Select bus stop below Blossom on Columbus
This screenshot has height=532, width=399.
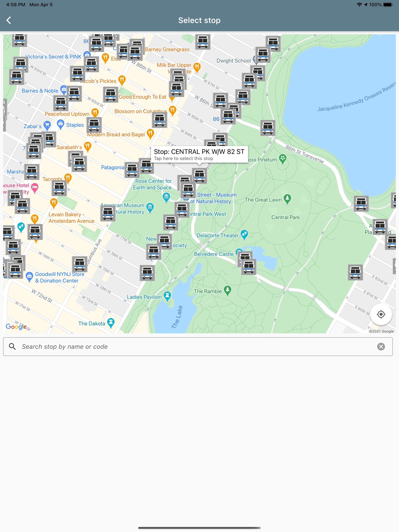point(160,120)
